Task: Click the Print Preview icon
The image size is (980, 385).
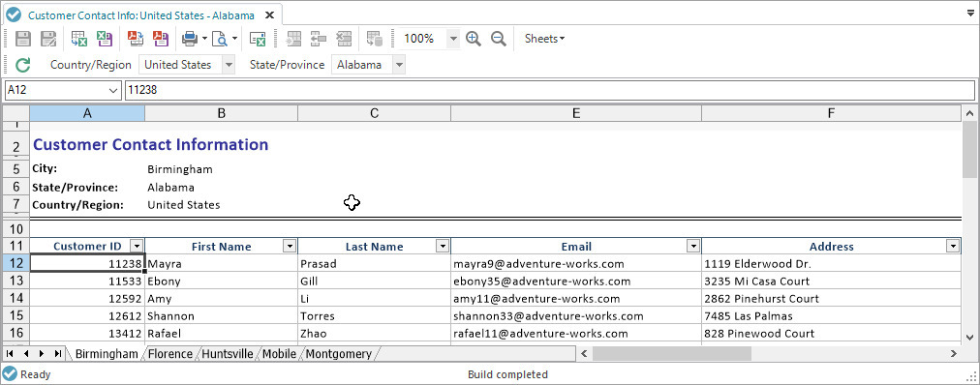Action: coord(220,39)
